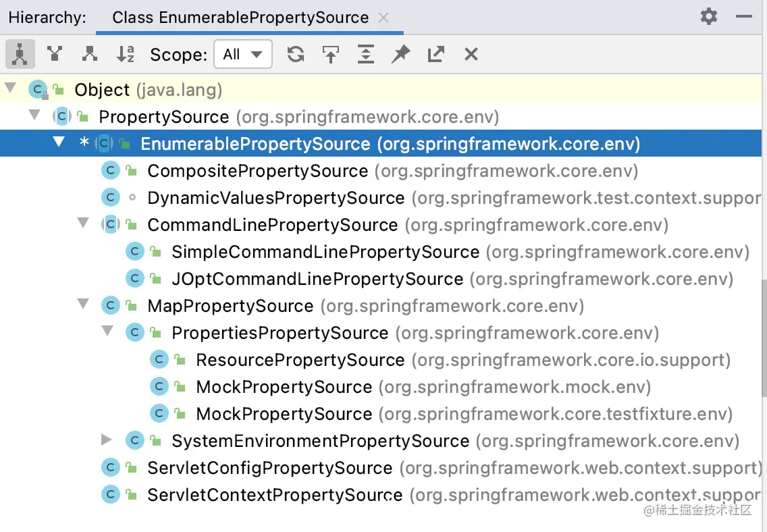Screen dimensions: 767x532
Task: Click the vertical scrollbar thumb
Action: click(764, 338)
